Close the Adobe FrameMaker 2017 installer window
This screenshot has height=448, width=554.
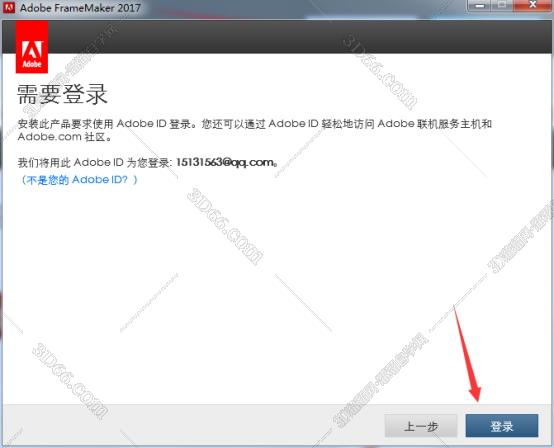click(x=533, y=6)
